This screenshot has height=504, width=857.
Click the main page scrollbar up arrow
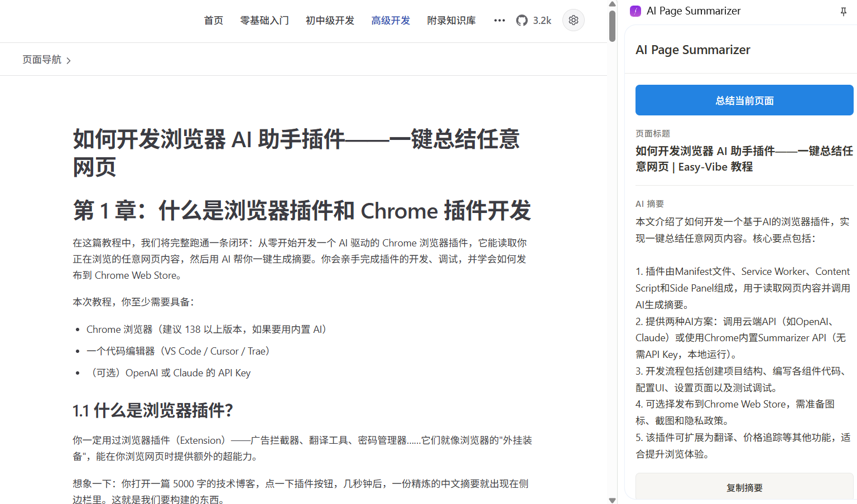click(x=612, y=4)
